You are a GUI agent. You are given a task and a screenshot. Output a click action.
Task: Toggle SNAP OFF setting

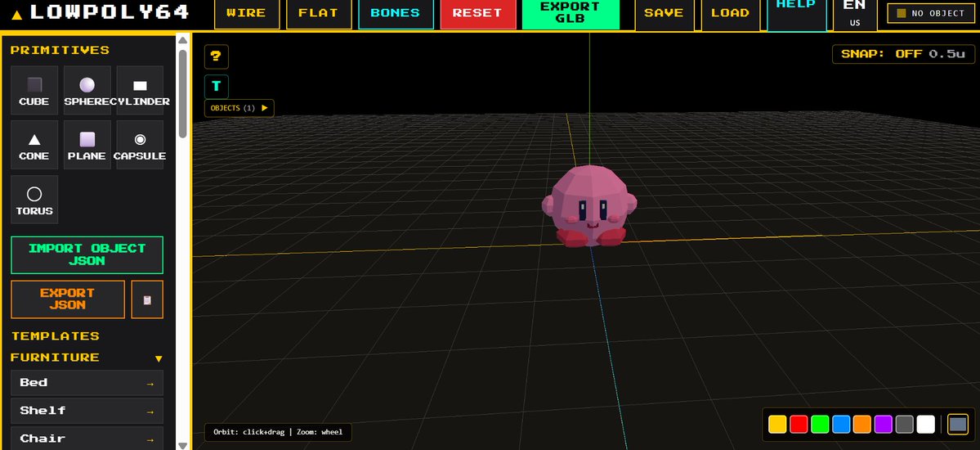(x=903, y=54)
